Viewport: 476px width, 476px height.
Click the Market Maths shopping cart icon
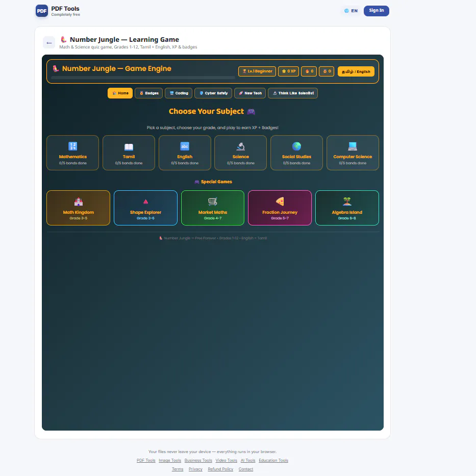pos(213,202)
